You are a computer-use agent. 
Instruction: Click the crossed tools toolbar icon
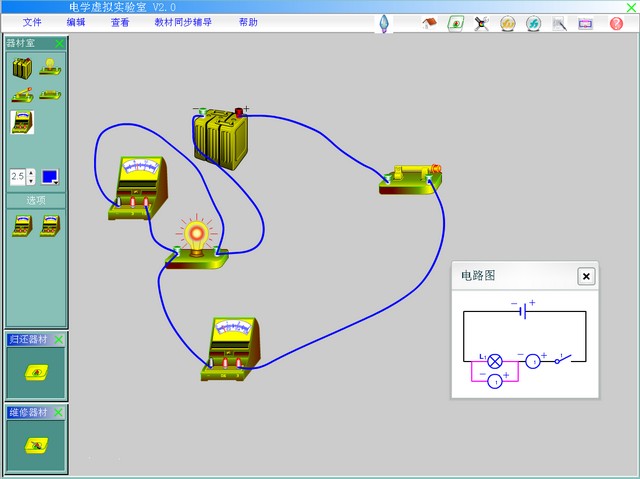point(482,23)
